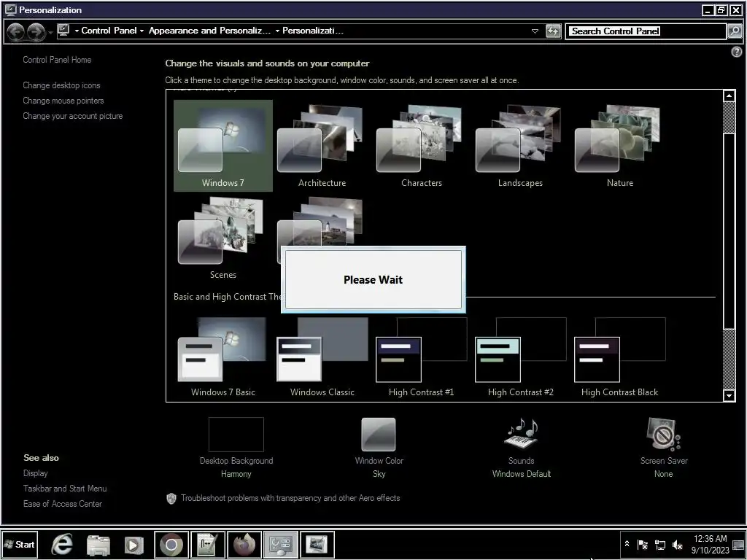Image resolution: width=747 pixels, height=560 pixels.
Task: Apply the High Contrast #1 theme
Action: tap(421, 357)
